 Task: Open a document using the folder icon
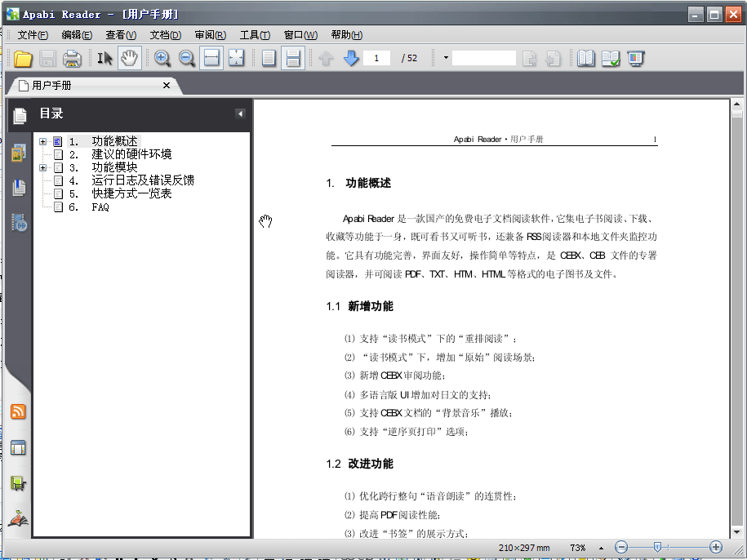[22, 58]
